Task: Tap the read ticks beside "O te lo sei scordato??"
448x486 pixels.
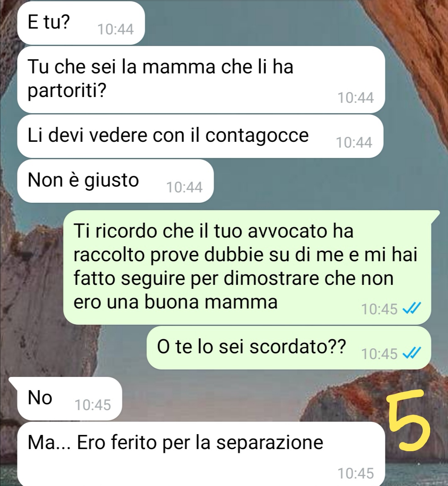Action: coord(411,353)
